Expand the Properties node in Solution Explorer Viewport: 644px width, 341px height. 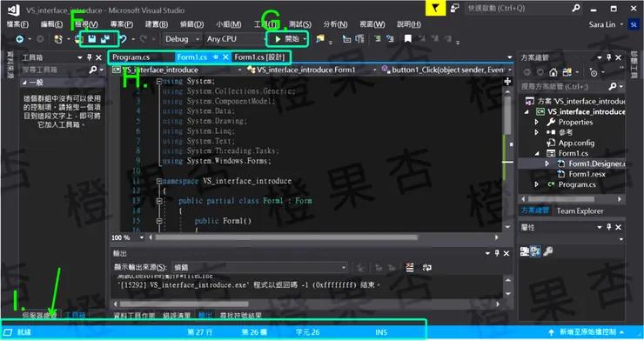[x=536, y=122]
